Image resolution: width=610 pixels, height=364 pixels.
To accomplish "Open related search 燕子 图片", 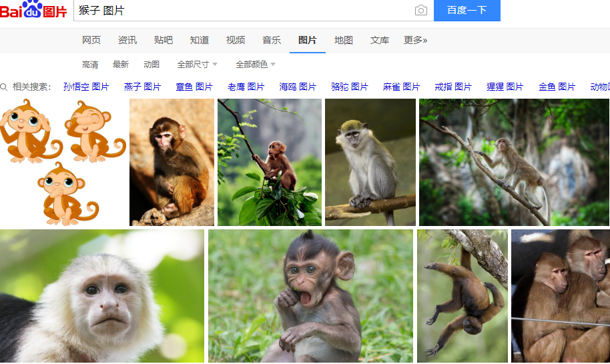I will pyautogui.click(x=142, y=87).
